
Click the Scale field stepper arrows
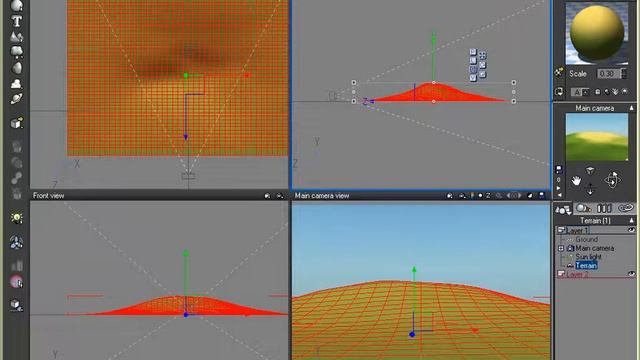624,74
